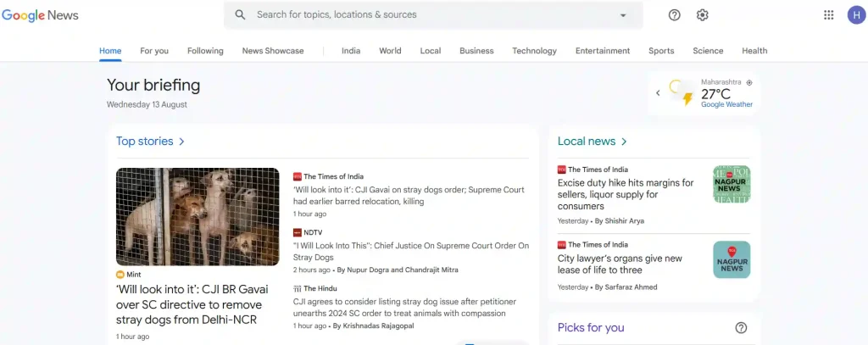Open green Nagpur News thumbnail

732,185
